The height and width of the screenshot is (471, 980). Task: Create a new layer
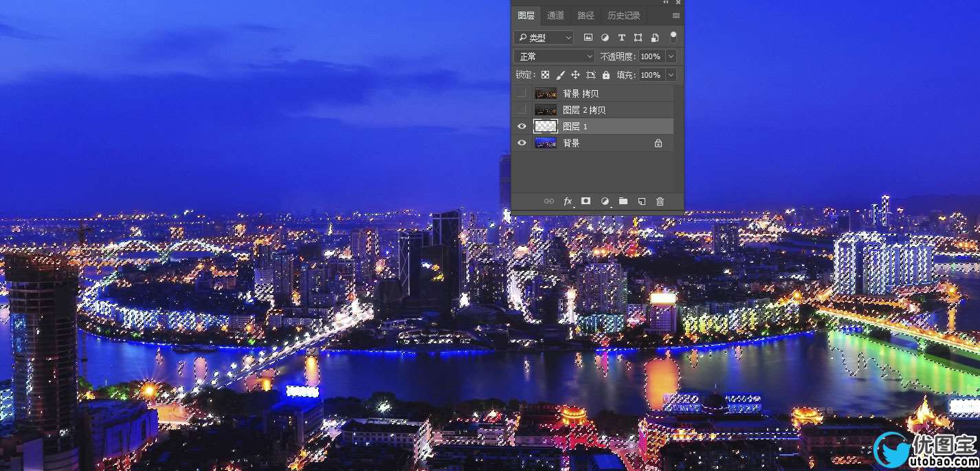641,201
